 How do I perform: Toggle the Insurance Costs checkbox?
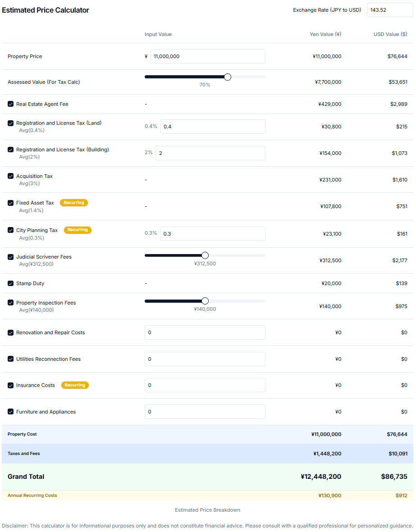[x=10, y=385]
